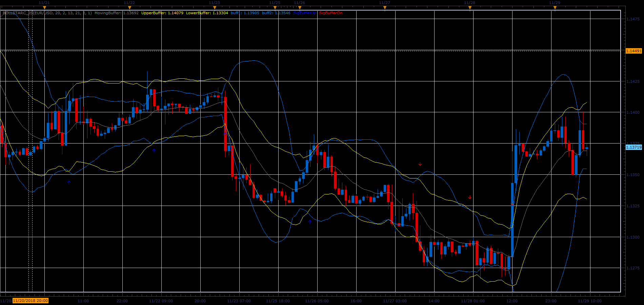Click the blue 1.13719 current price tag

coord(633,147)
